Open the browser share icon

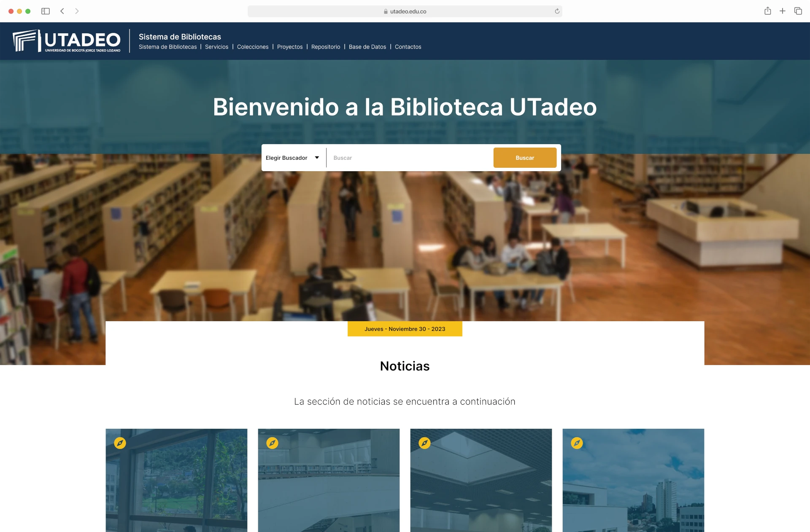coord(768,11)
